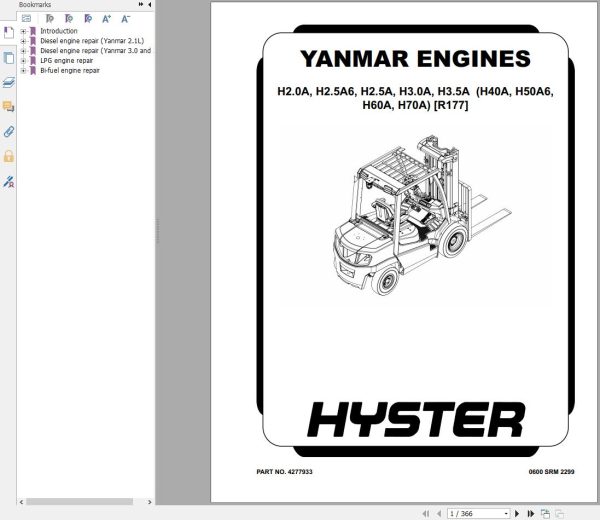Select the Bi-fuel engine repair bookmark

click(x=70, y=70)
